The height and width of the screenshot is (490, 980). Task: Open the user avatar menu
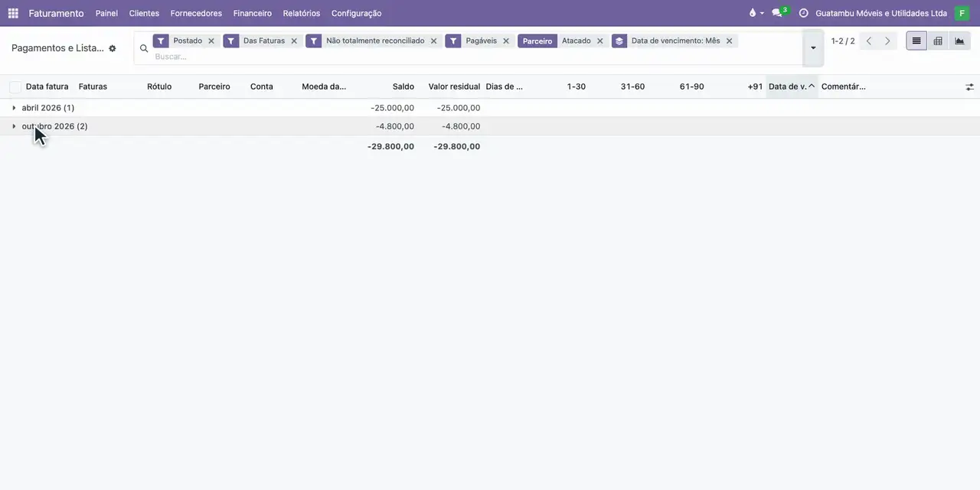pos(962,13)
